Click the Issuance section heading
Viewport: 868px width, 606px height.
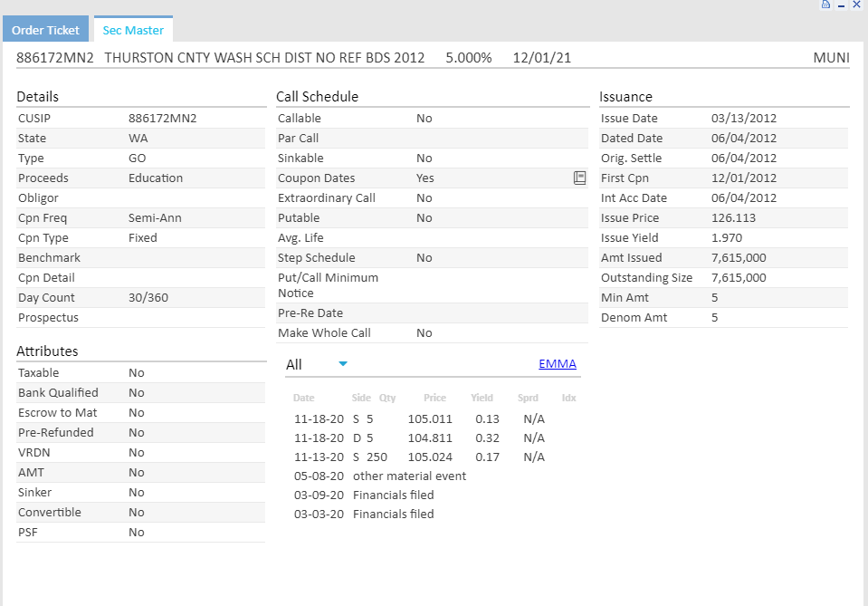(x=625, y=96)
